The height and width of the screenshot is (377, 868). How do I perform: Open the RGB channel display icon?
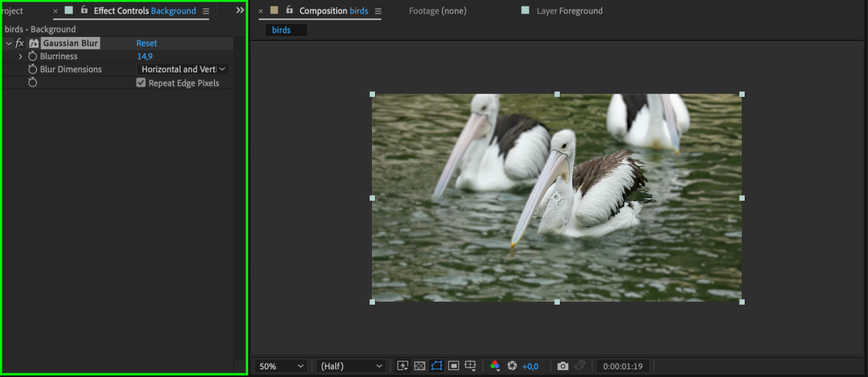tap(495, 366)
